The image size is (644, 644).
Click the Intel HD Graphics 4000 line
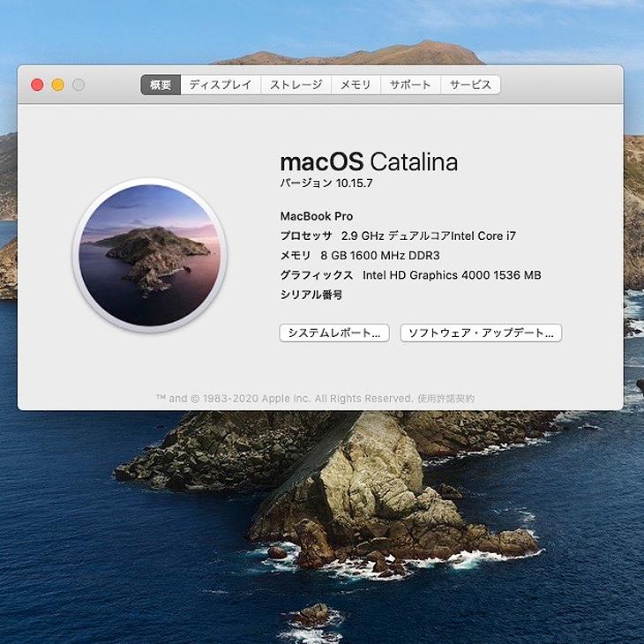(410, 275)
